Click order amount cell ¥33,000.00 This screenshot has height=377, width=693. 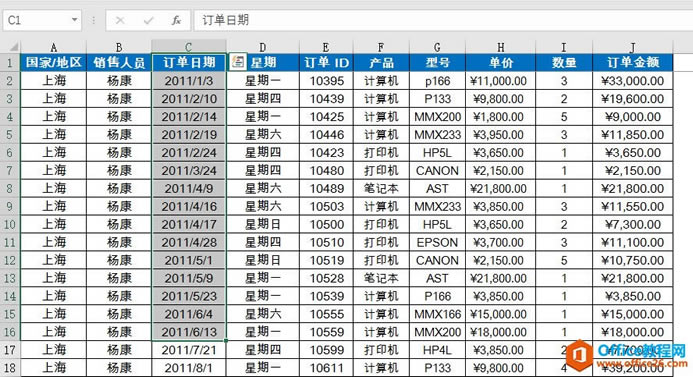point(632,80)
